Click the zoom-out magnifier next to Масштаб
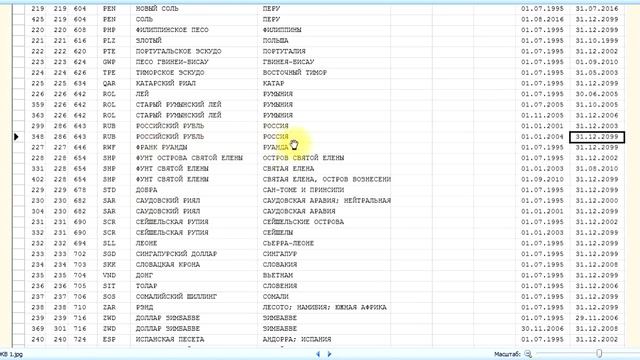This screenshot has height=360, width=640. pyautogui.click(x=528, y=354)
